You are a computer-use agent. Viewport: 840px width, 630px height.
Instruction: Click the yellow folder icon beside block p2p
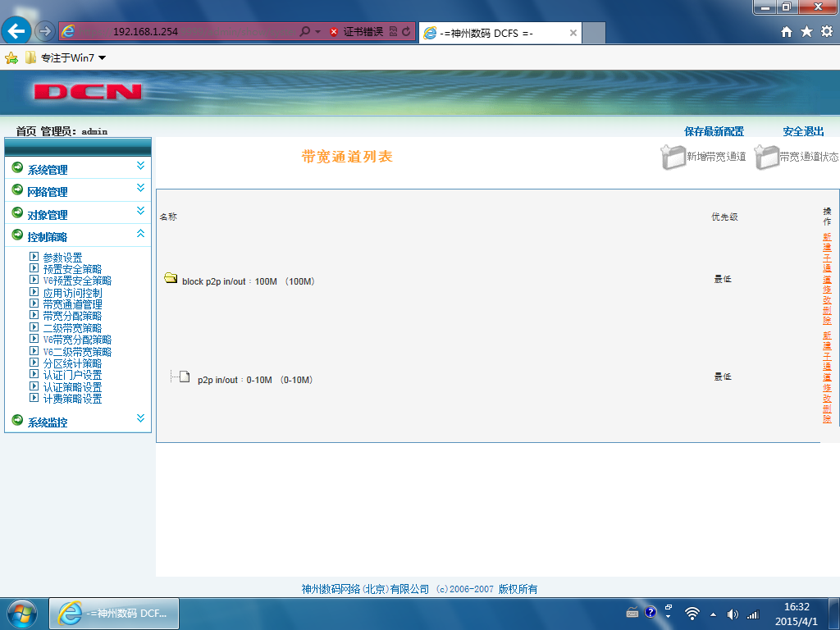coord(171,277)
